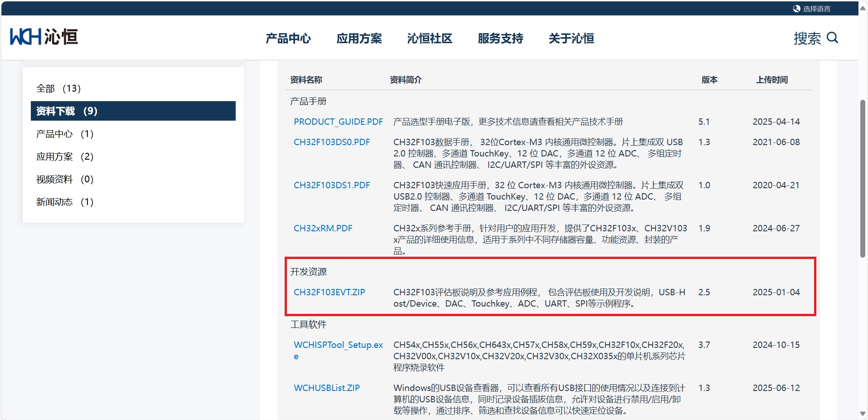Click the 搜索 search label
Image resolution: width=868 pixels, height=420 pixels.
pyautogui.click(x=807, y=38)
